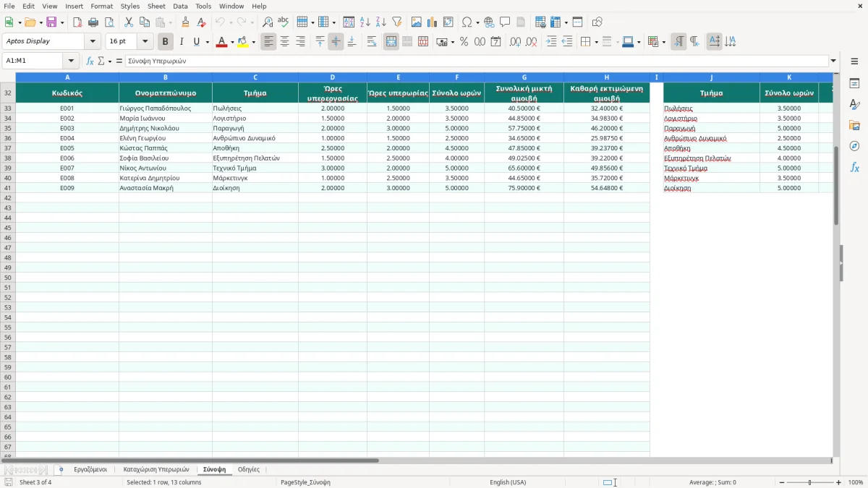Select column G header

click(524, 77)
